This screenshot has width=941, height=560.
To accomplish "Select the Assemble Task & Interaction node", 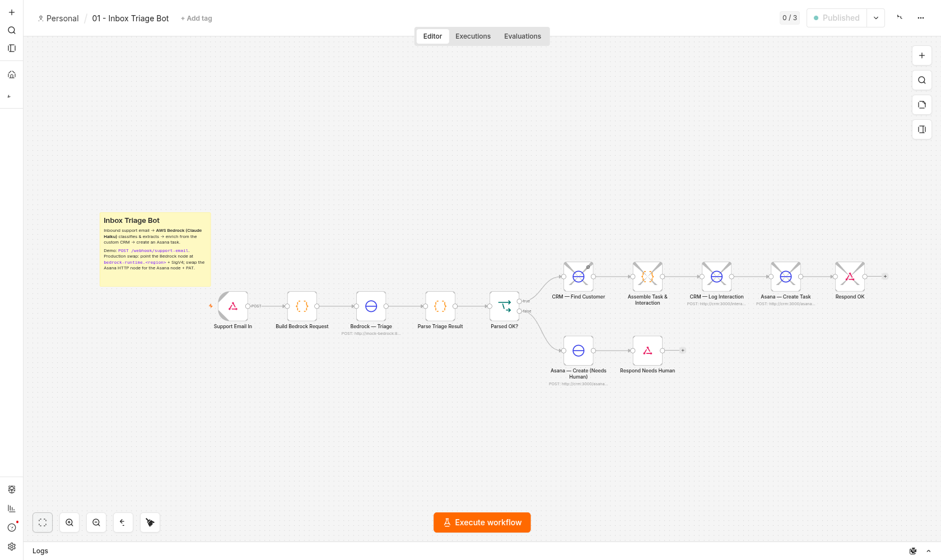I will point(647,277).
